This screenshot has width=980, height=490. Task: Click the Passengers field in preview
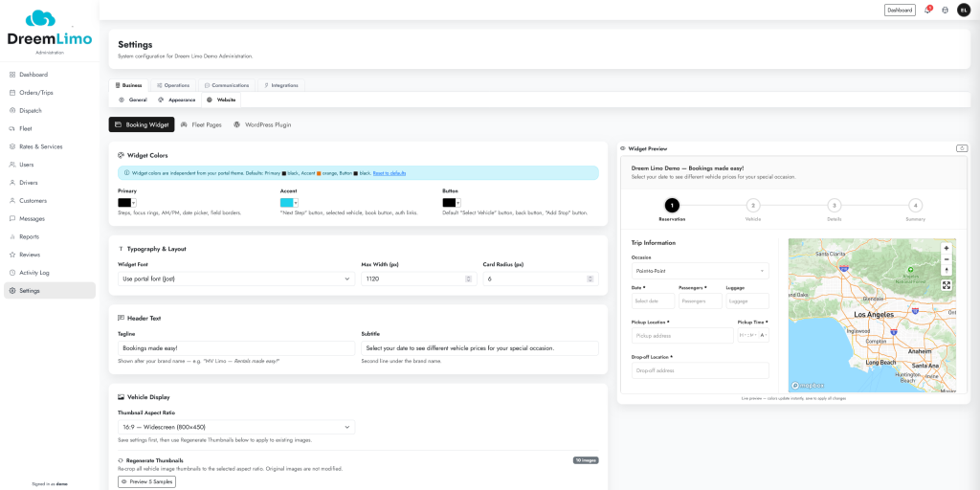[700, 301]
